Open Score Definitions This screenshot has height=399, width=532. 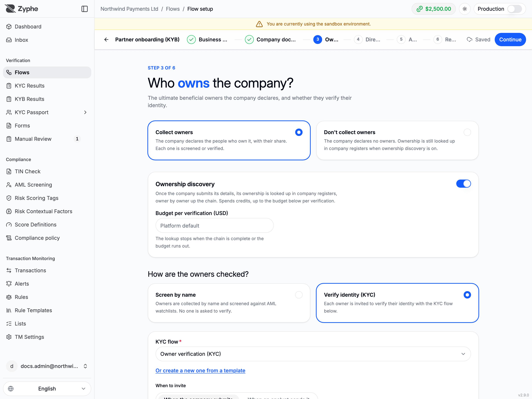pos(47,225)
